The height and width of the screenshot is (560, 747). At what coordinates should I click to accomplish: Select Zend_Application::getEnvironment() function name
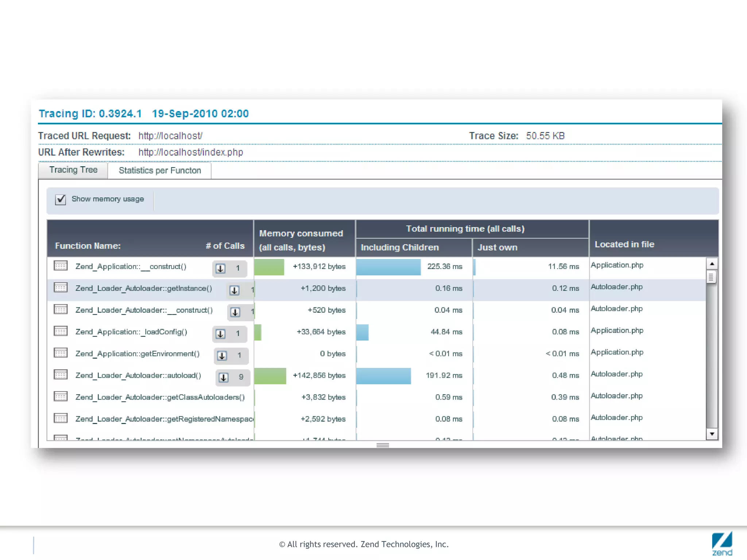138,354
